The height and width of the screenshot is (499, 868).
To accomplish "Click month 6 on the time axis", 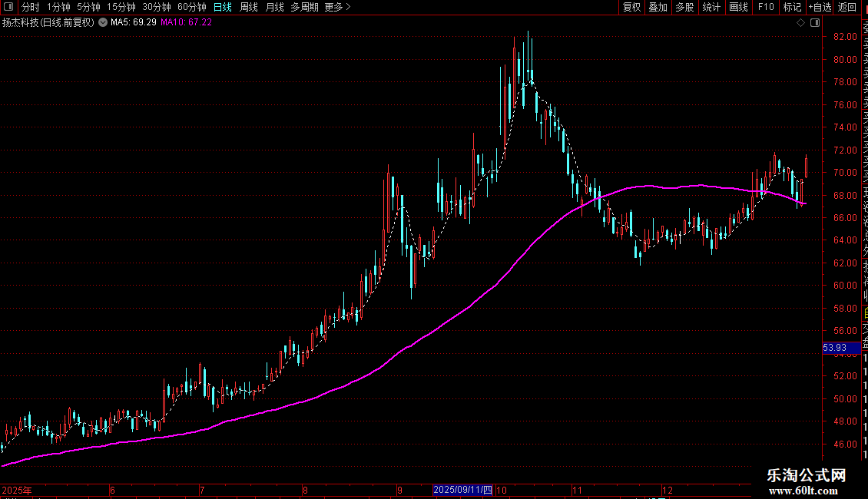I will coord(112,490).
